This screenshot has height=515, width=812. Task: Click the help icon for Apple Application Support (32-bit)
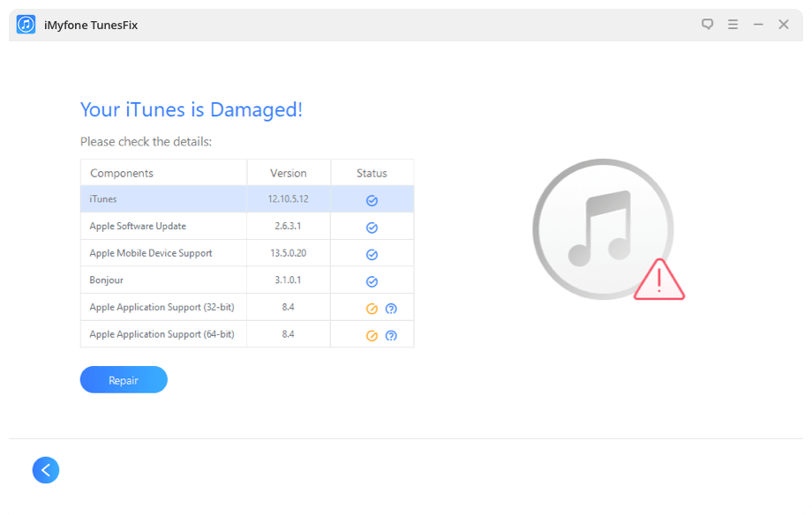391,309
